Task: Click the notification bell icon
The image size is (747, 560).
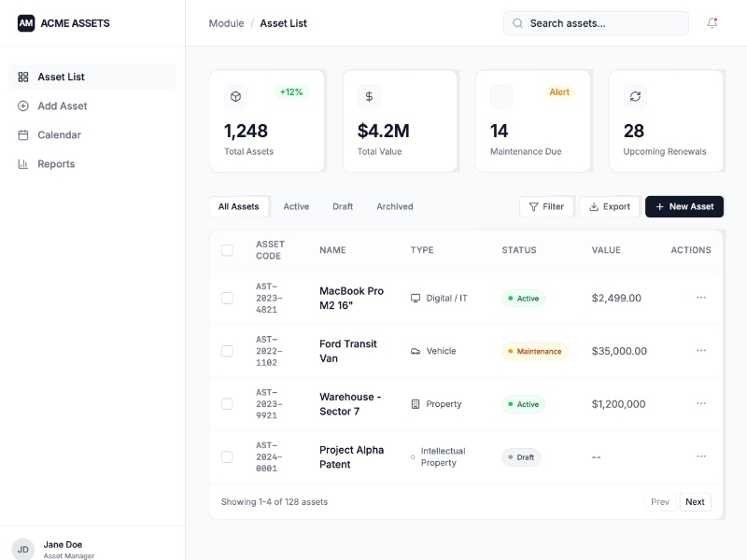Action: (x=712, y=23)
